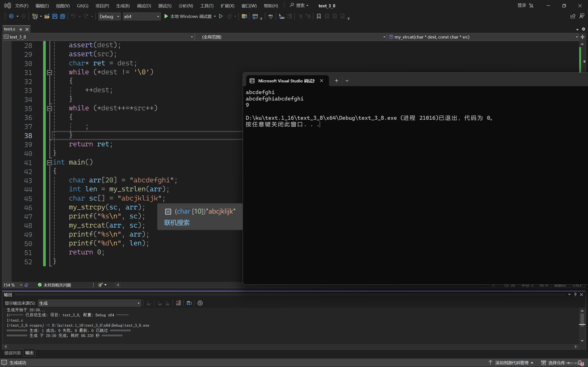
Task: Click the Save All toolbar icon
Action: click(63, 17)
